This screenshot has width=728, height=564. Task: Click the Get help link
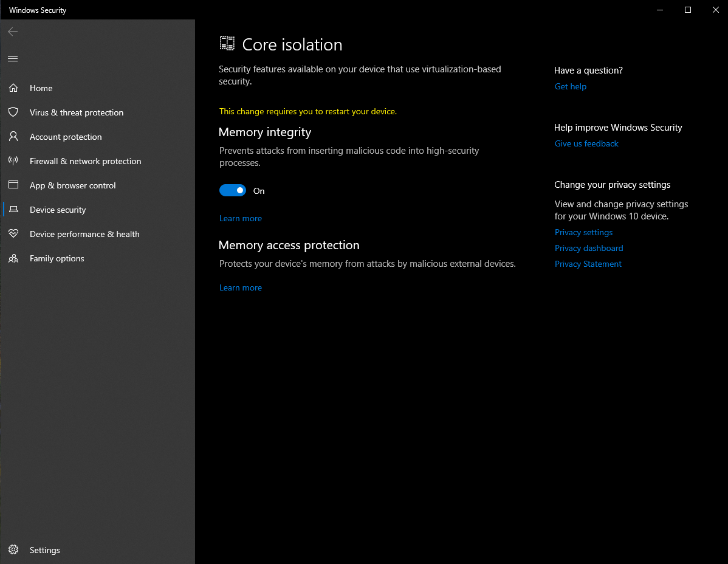[x=570, y=87]
